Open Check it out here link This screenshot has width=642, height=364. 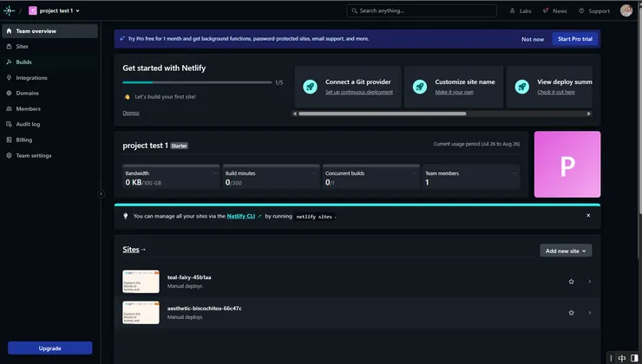556,92
